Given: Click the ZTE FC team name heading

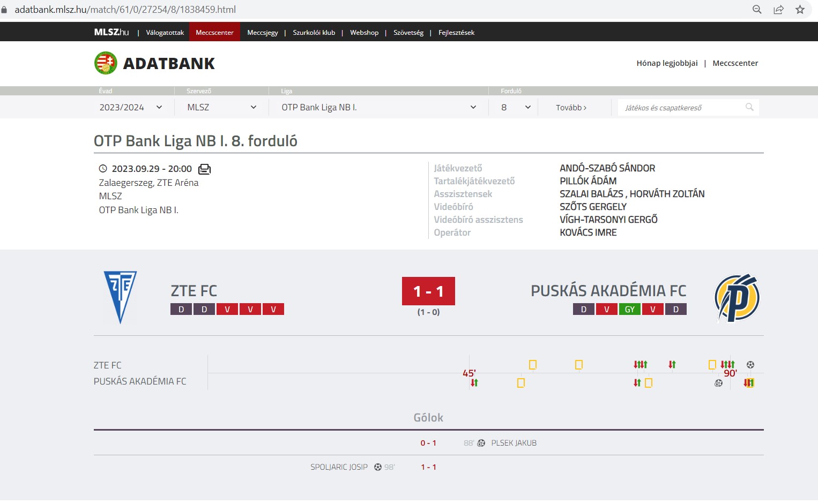Looking at the screenshot, I should tap(194, 291).
